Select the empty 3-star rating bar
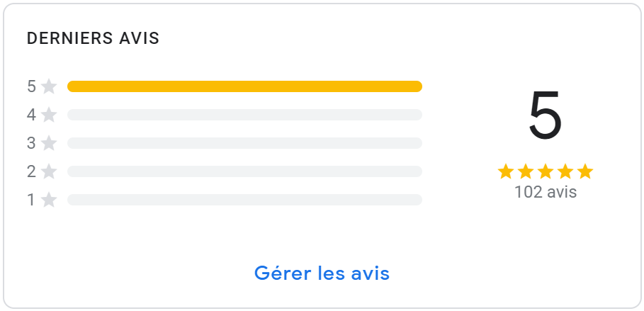 tap(244, 143)
